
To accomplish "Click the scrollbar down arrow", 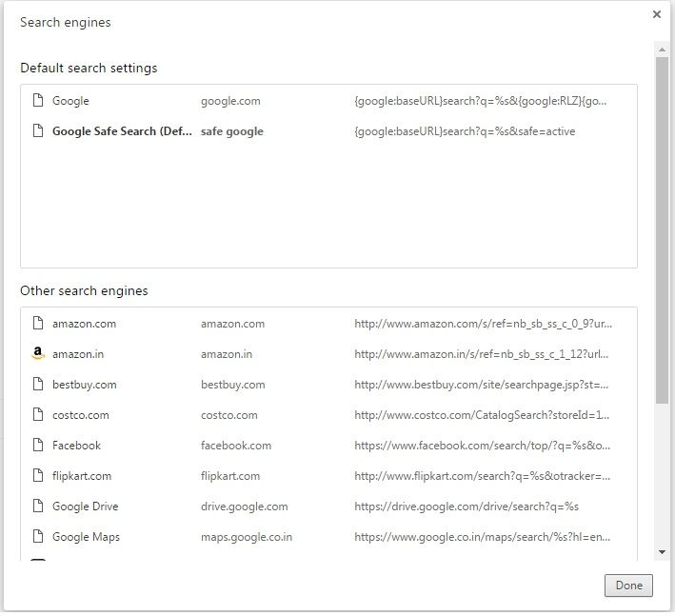I will click(x=662, y=552).
